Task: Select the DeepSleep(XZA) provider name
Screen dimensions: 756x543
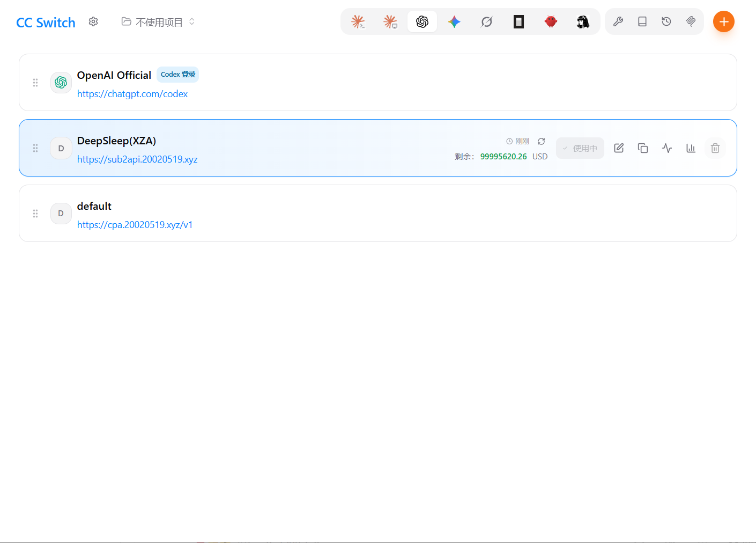Action: [116, 141]
